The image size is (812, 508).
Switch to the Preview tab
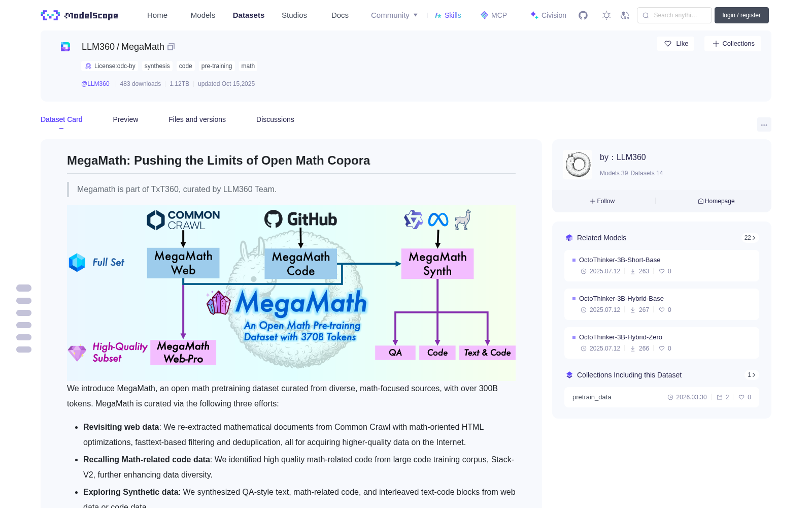tap(125, 119)
